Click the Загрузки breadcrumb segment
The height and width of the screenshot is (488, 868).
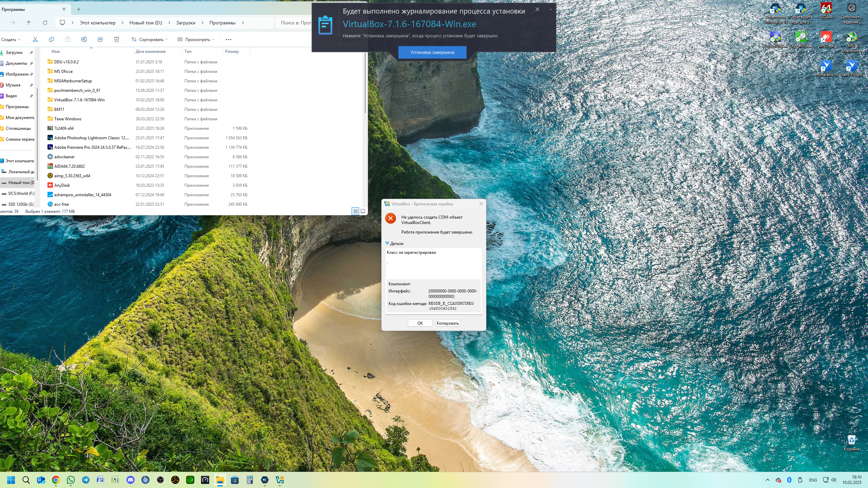[x=185, y=23]
